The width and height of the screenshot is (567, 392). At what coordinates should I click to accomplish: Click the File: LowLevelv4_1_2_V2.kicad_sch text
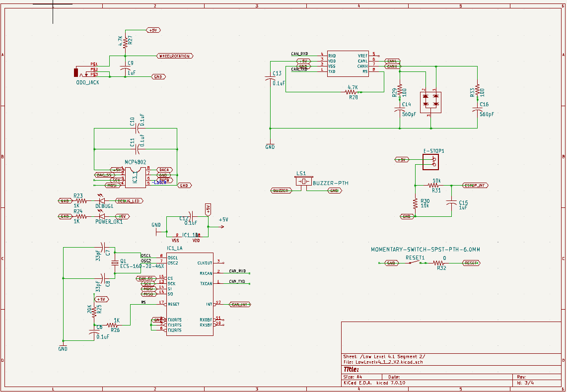(x=383, y=362)
